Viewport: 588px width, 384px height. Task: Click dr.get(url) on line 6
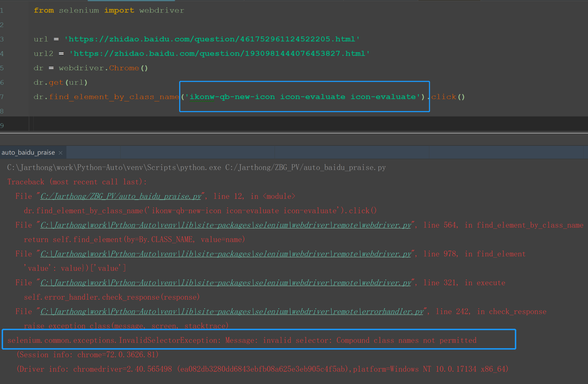pos(61,82)
